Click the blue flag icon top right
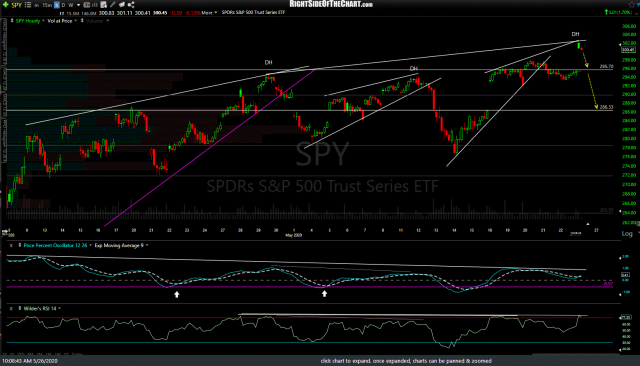 coord(638,4)
